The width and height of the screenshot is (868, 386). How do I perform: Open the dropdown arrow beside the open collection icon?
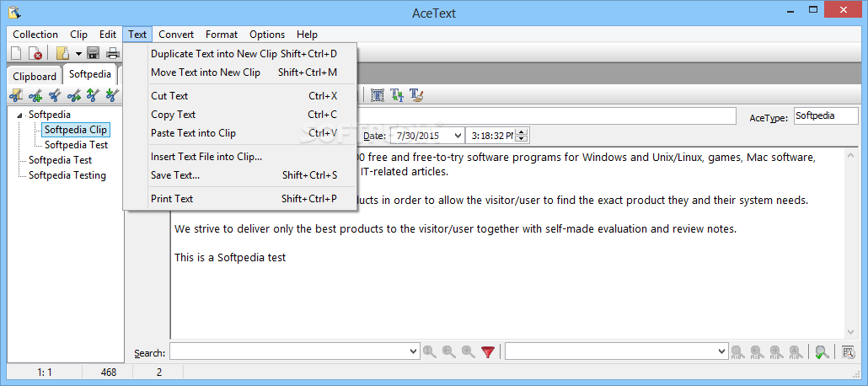pos(78,54)
